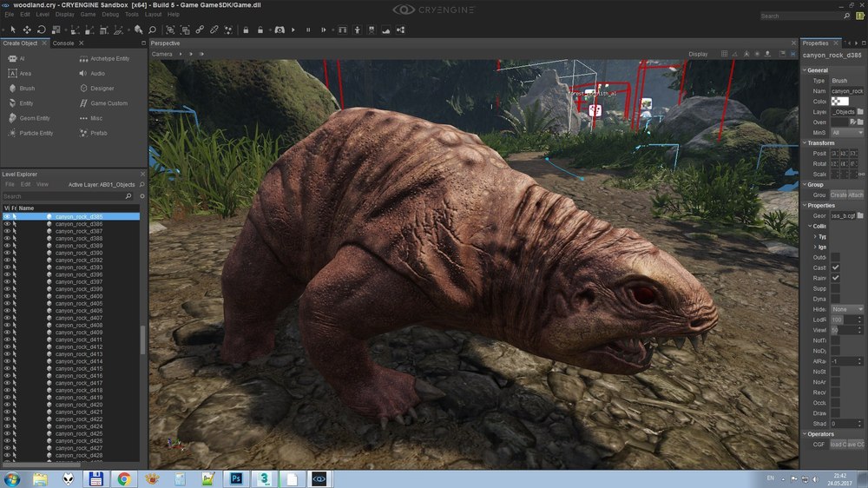
Task: Click the AI/Physics human figure icon
Action: pyautogui.click(x=357, y=30)
